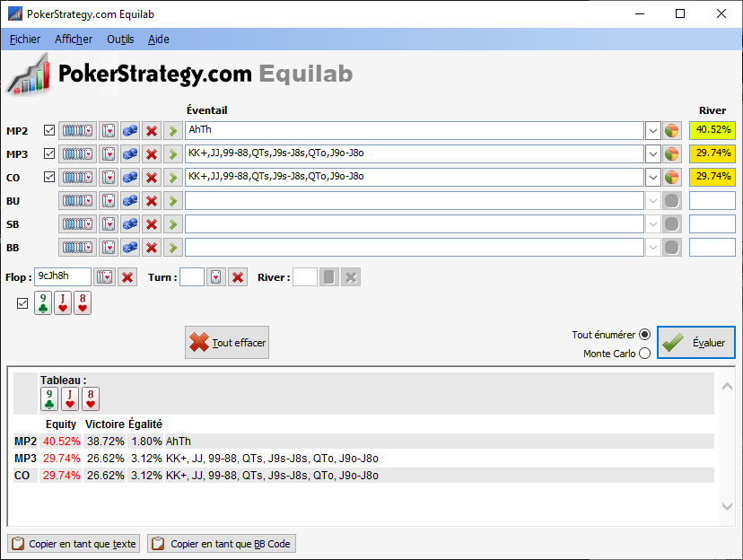
Task: Show pie chart for CO equity
Action: click(672, 177)
